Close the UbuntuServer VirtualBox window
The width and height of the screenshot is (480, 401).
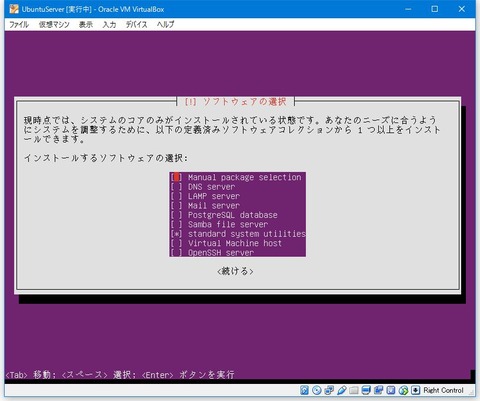(x=461, y=9)
